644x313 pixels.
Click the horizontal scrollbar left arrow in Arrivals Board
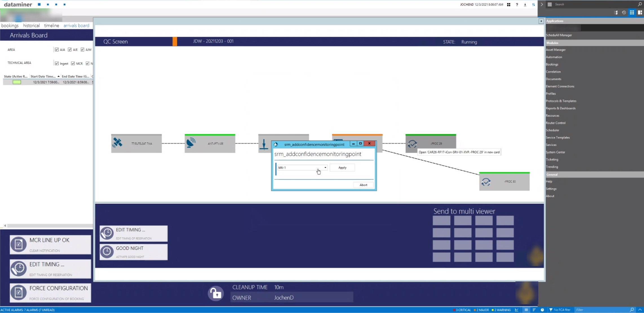[x=5, y=226]
